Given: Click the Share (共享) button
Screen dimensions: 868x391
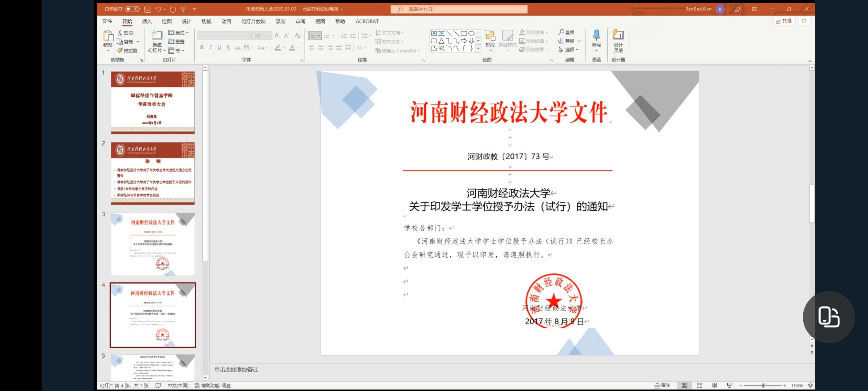Looking at the screenshot, I should tap(784, 21).
